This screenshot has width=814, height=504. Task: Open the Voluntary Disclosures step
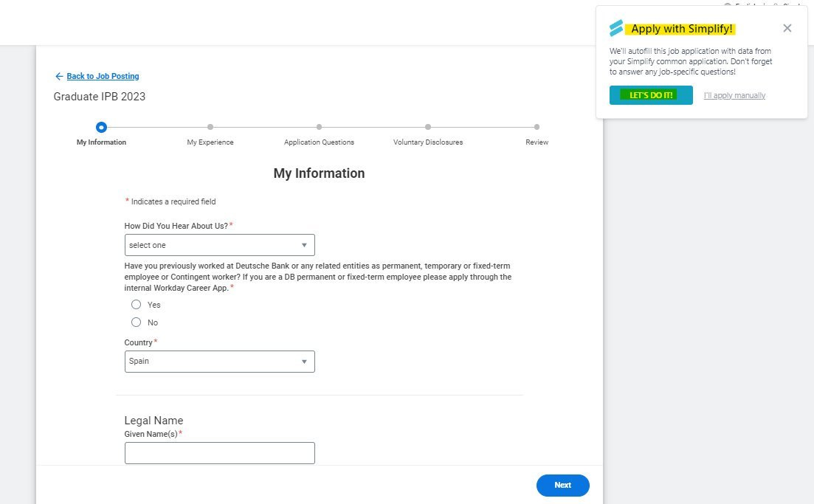click(x=428, y=127)
